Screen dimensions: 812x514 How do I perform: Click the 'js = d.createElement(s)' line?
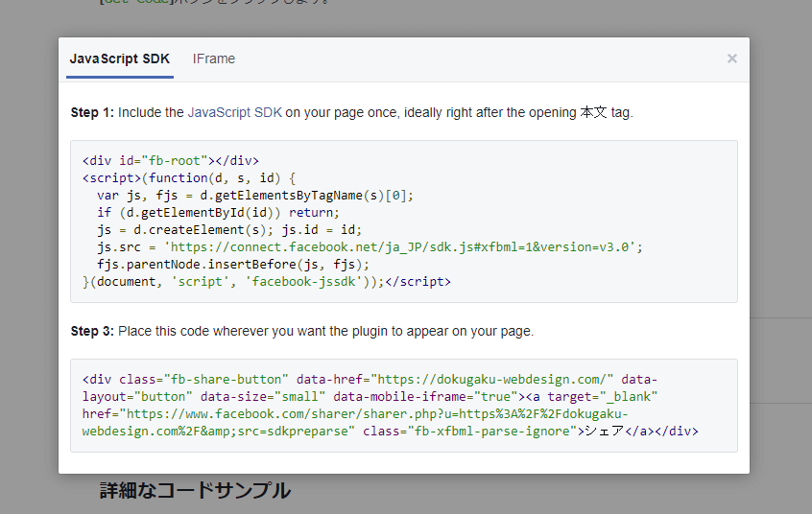click(x=228, y=229)
